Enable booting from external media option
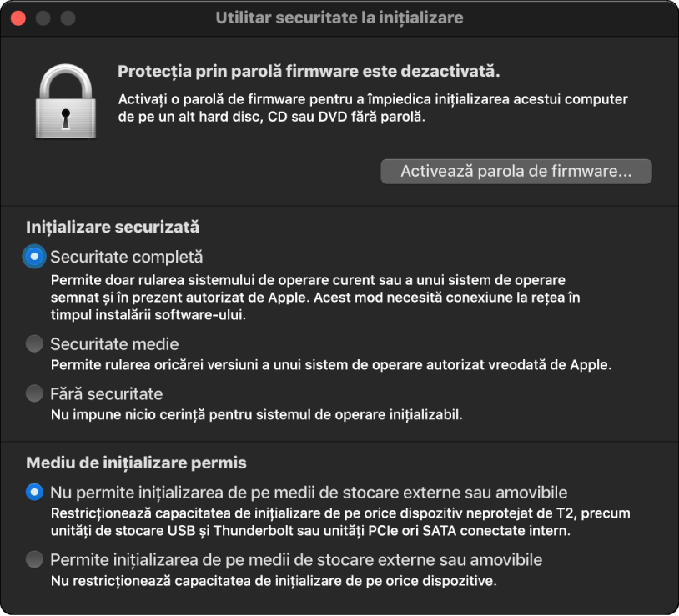This screenshot has height=616, width=679. click(x=33, y=559)
